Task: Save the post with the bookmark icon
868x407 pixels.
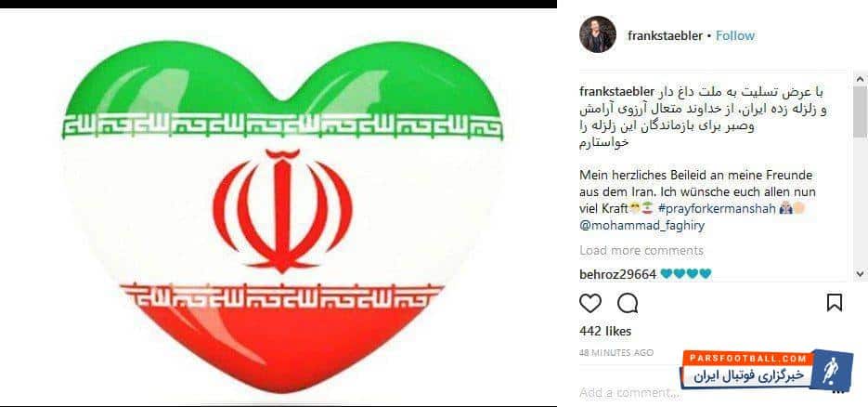Action: (x=835, y=302)
